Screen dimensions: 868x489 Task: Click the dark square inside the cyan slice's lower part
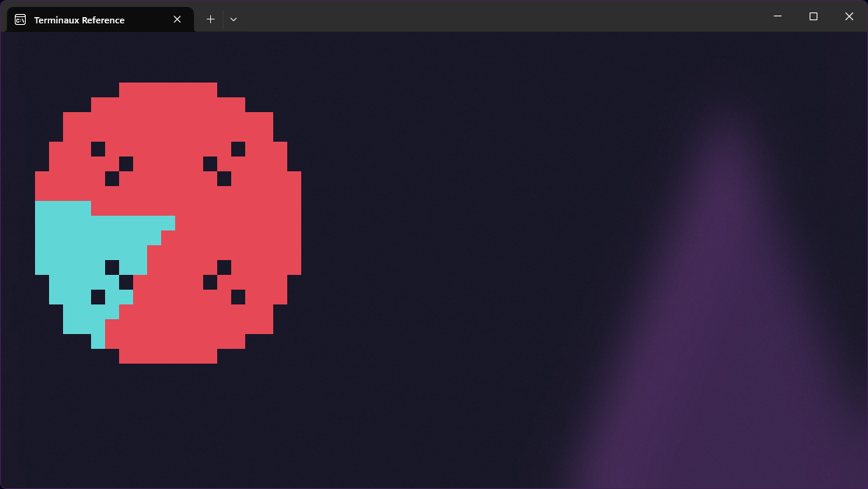(x=98, y=297)
